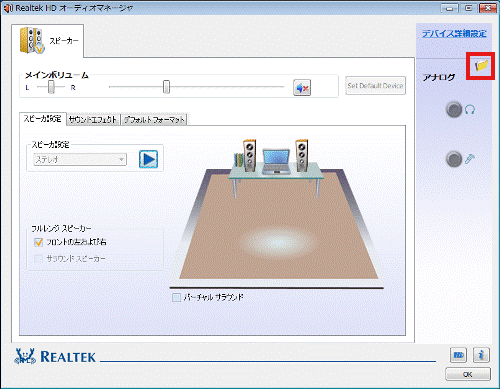Click the フルレンジ スピーカー group label
This screenshot has height=389, width=500.
tap(61, 228)
